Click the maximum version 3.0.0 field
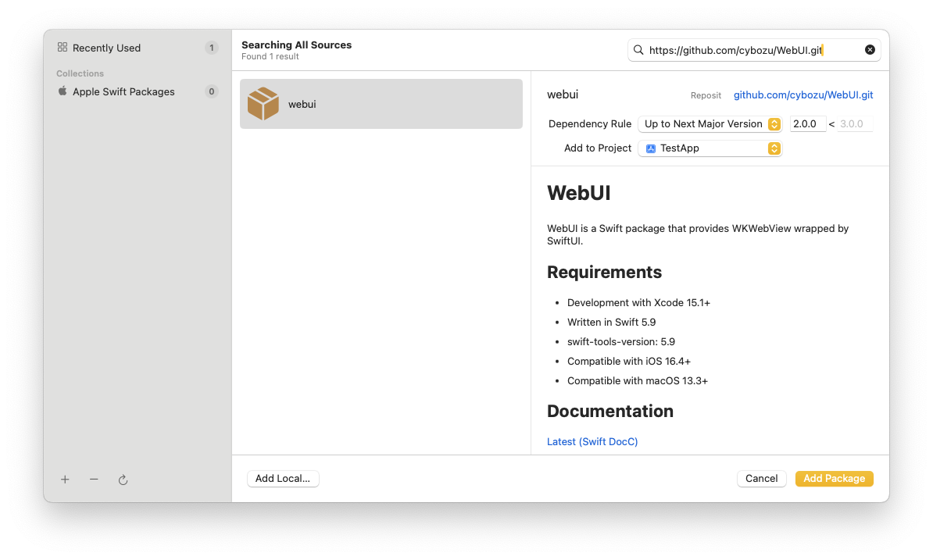Screen dimensions: 933x560 click(854, 124)
